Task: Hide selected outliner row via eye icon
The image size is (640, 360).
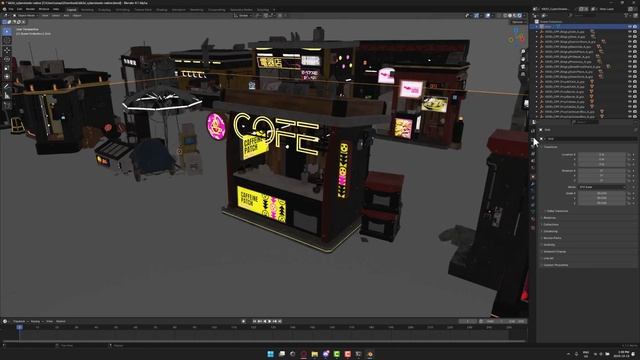Action: (x=630, y=26)
